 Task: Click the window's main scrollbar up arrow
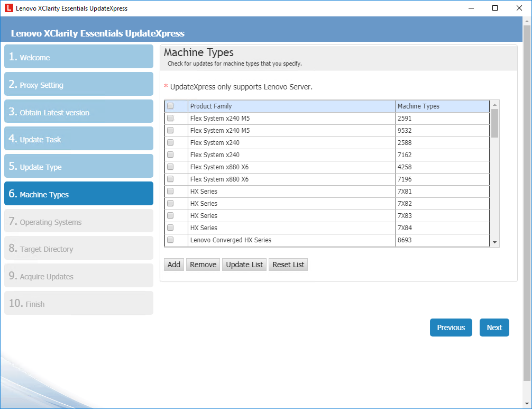[x=527, y=21]
